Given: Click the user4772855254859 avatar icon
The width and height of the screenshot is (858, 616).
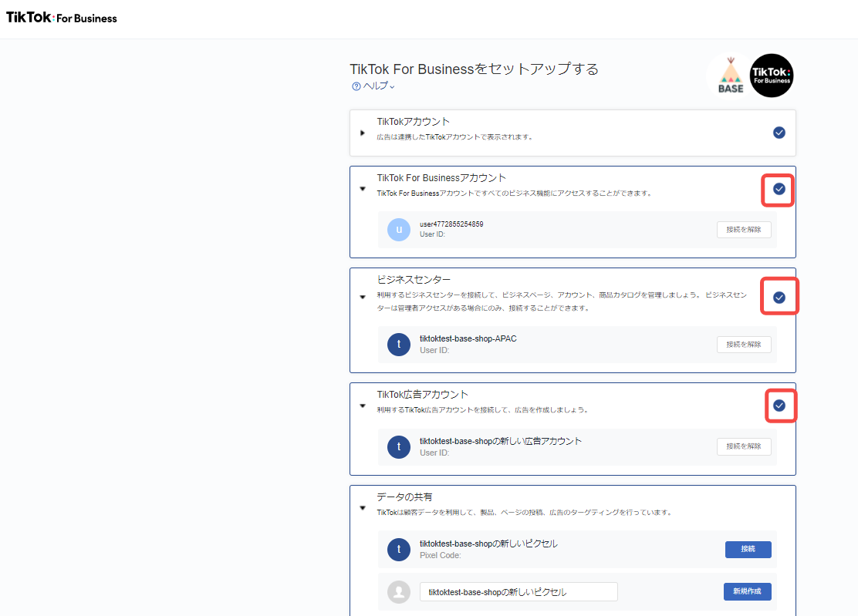Looking at the screenshot, I should click(399, 230).
